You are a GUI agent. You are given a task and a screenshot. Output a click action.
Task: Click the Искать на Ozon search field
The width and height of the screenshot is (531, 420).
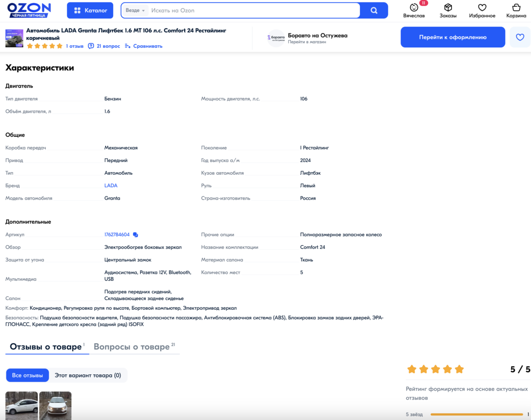tap(253, 10)
